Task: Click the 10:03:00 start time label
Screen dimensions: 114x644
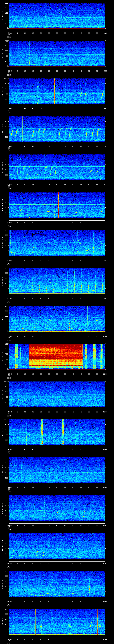Action: point(9,109)
